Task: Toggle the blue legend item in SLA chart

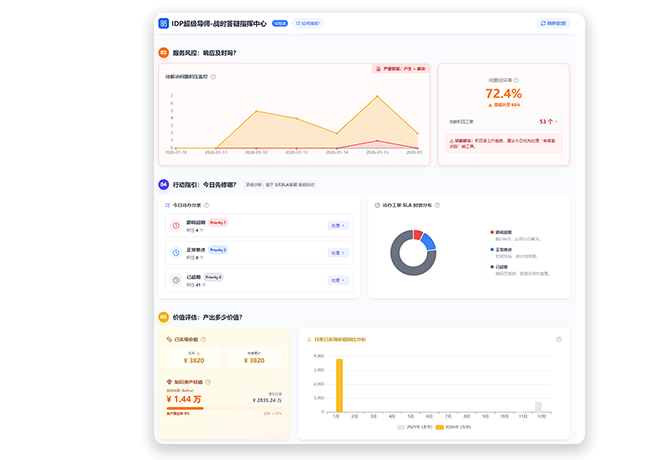Action: point(492,249)
